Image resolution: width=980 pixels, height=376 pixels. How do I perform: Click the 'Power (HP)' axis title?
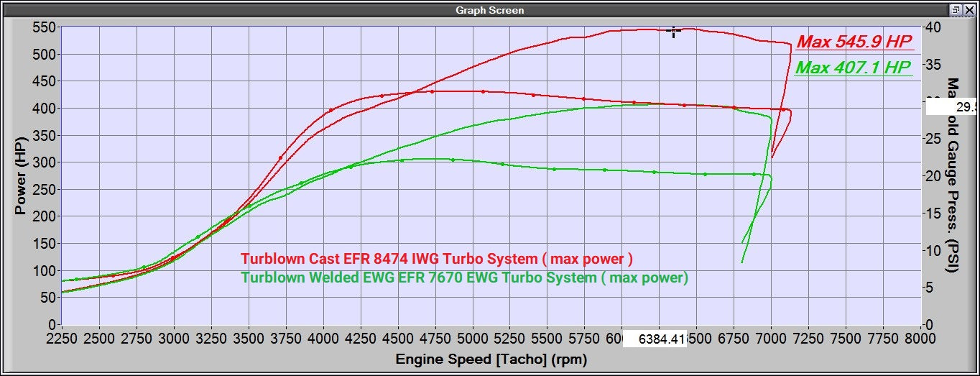coord(20,177)
